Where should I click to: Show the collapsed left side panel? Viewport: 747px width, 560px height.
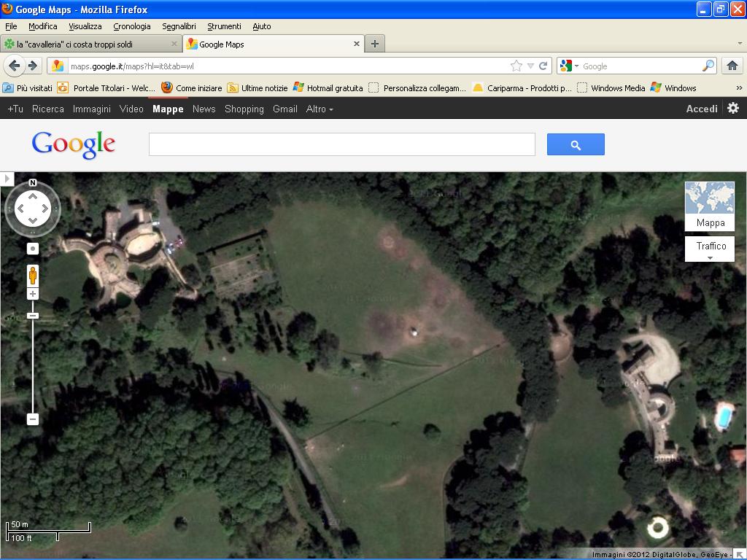coord(7,179)
